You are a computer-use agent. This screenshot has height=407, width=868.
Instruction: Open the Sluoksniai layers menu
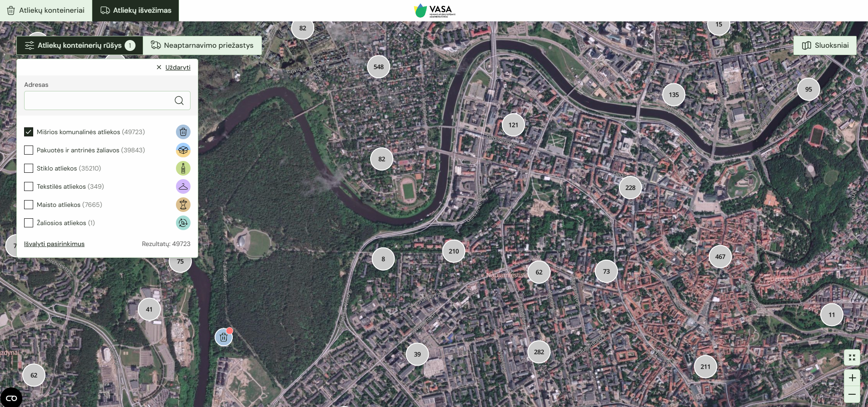pyautogui.click(x=825, y=45)
